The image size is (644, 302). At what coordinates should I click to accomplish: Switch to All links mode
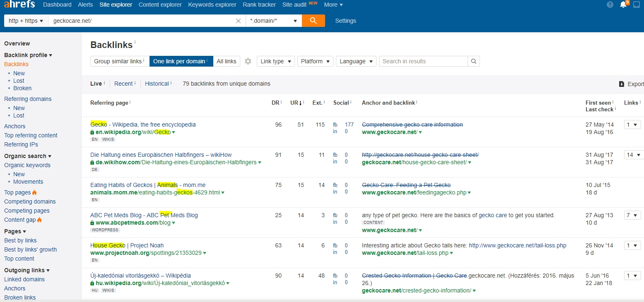click(x=227, y=61)
